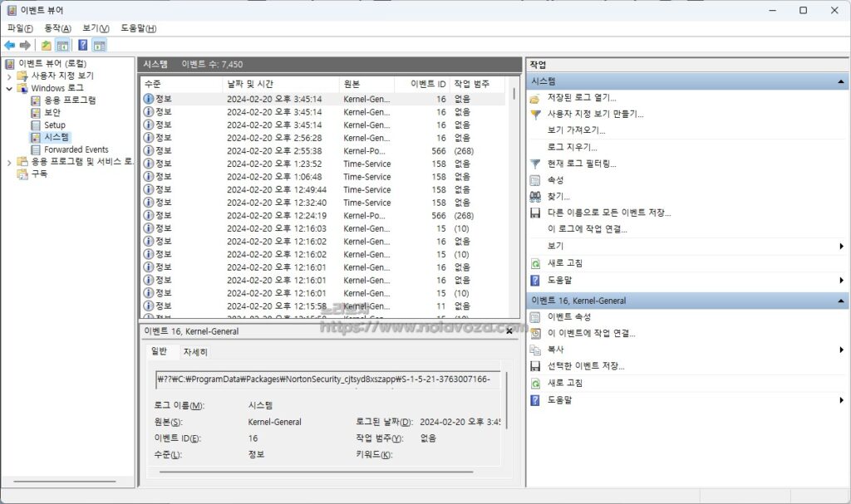
Task: Select 응용 프로그램 log in tree
Action: (x=70, y=100)
